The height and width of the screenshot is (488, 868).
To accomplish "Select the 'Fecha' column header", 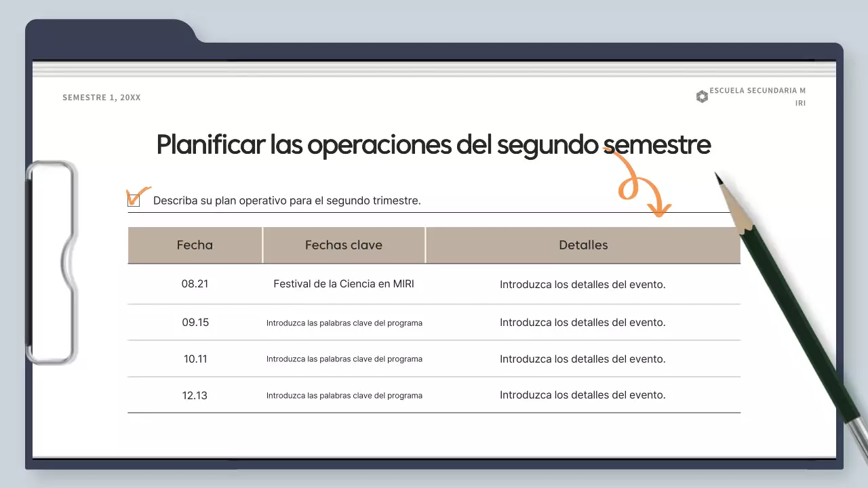I will pyautogui.click(x=195, y=245).
